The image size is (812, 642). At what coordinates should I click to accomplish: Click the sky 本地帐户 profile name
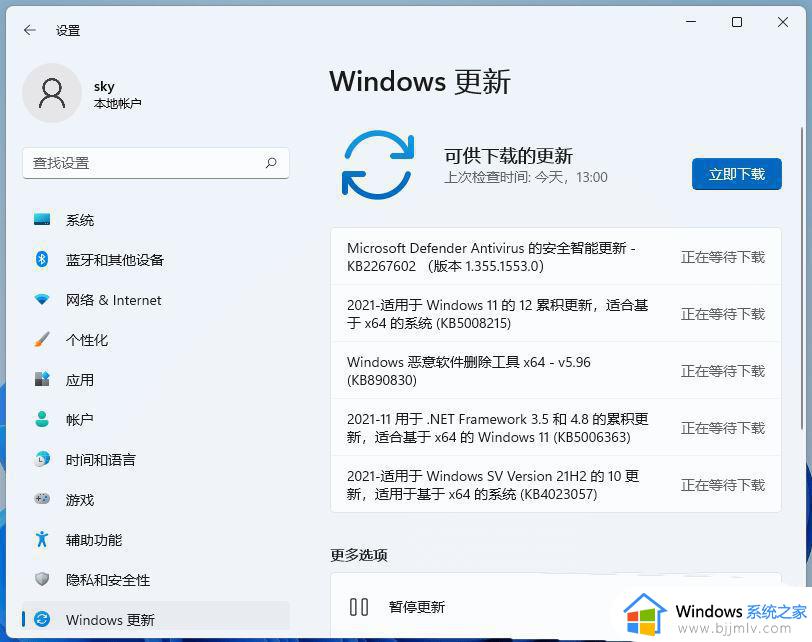tap(118, 95)
